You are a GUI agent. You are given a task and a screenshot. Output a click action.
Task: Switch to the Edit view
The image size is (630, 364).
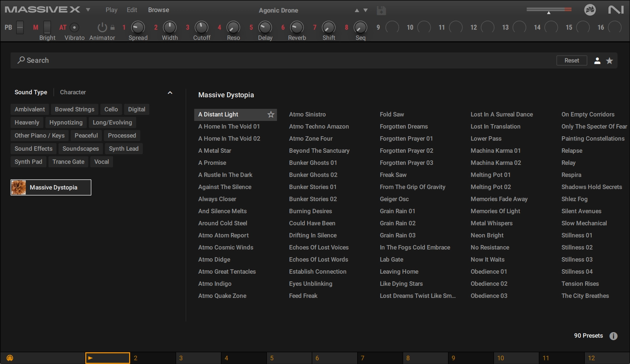click(132, 10)
